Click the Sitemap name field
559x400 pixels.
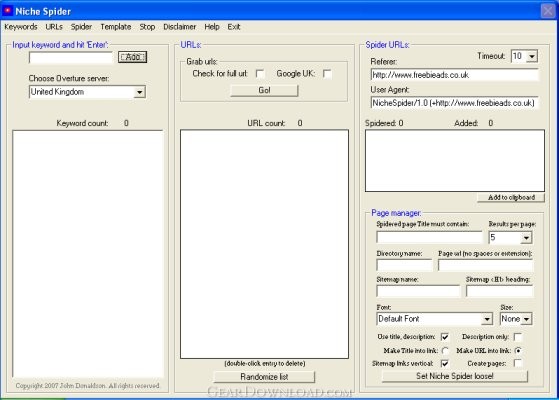pyautogui.click(x=418, y=291)
